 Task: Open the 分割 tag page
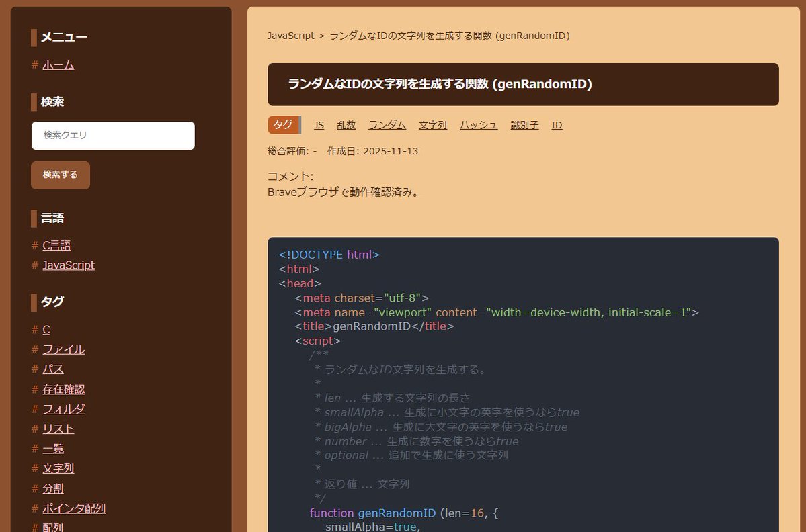coord(52,488)
